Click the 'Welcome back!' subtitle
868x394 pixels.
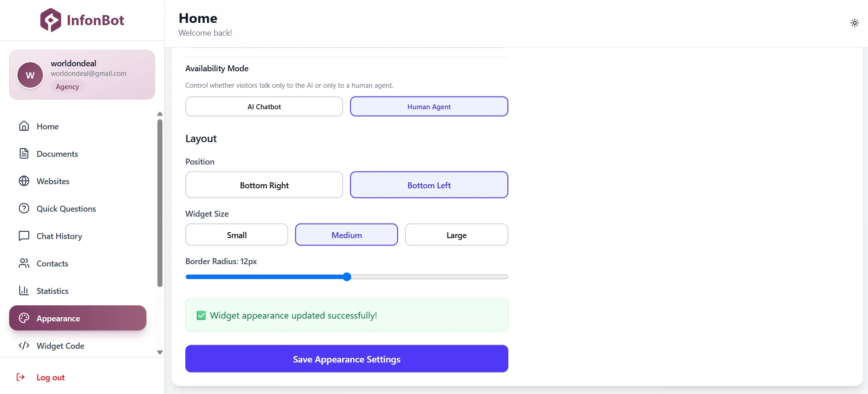(205, 33)
